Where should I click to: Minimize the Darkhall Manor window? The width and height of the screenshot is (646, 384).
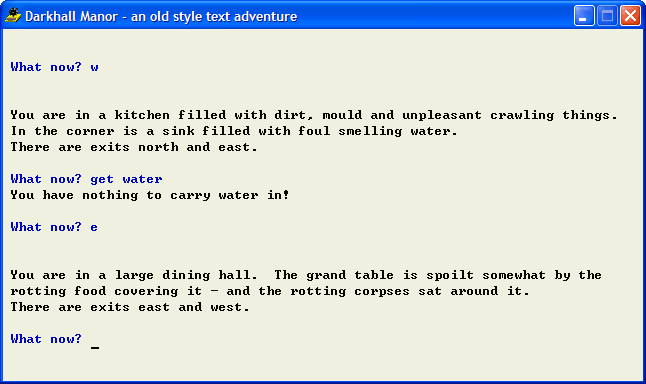[x=584, y=16]
